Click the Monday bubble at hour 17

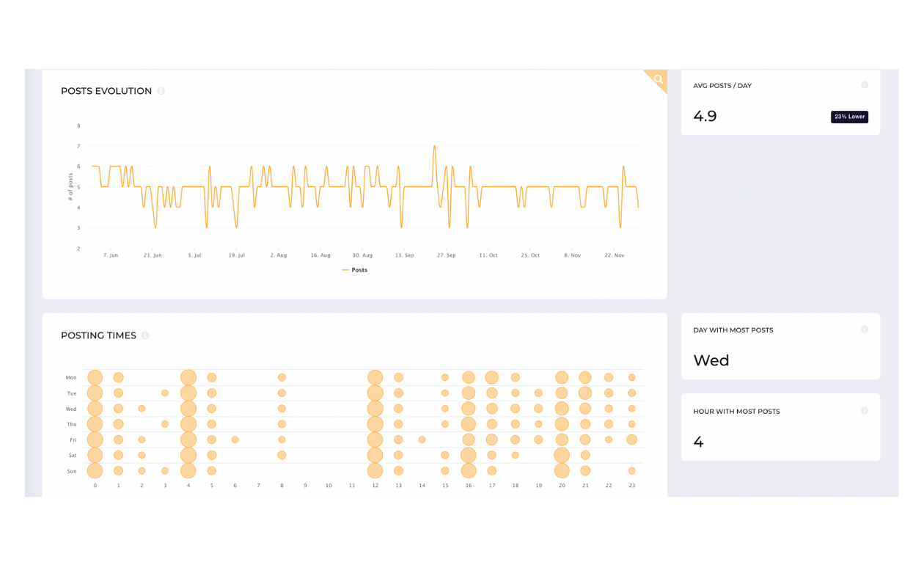(491, 377)
